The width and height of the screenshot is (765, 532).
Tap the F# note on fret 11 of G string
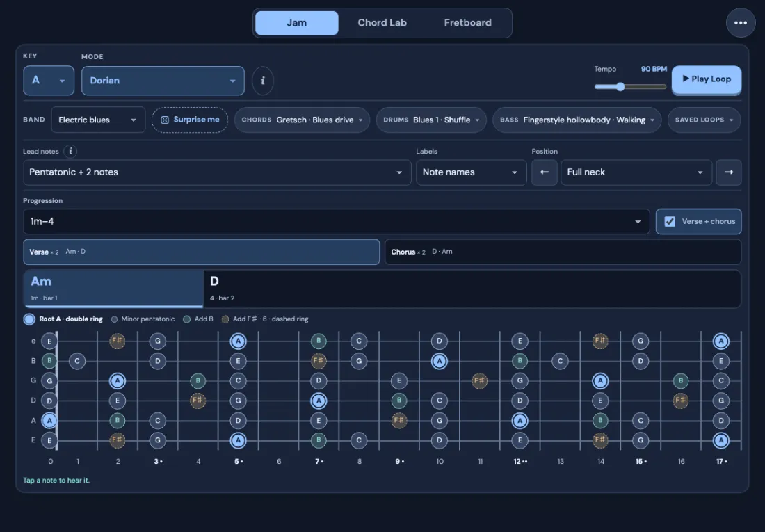[480, 380]
